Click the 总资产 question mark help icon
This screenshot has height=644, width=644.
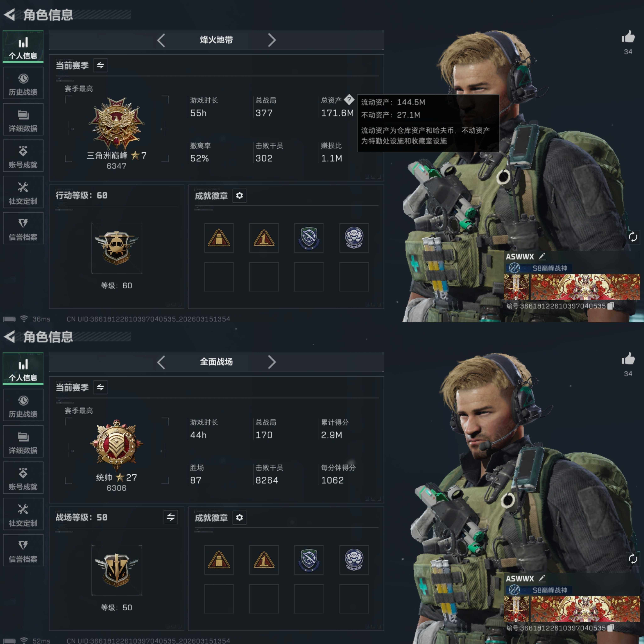coord(349,99)
